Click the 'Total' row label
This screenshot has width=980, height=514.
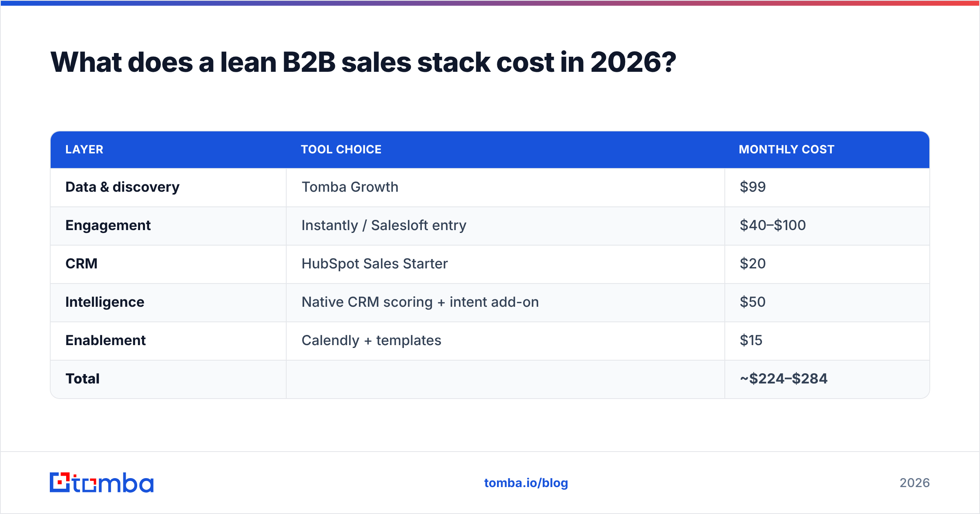(82, 379)
